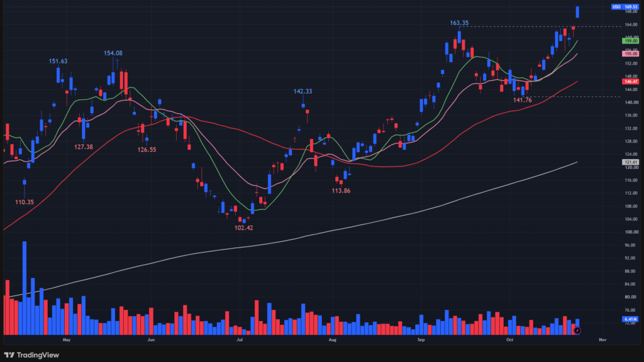
Task: Click the lightning bolt icon near volume bars
Action: point(577,331)
